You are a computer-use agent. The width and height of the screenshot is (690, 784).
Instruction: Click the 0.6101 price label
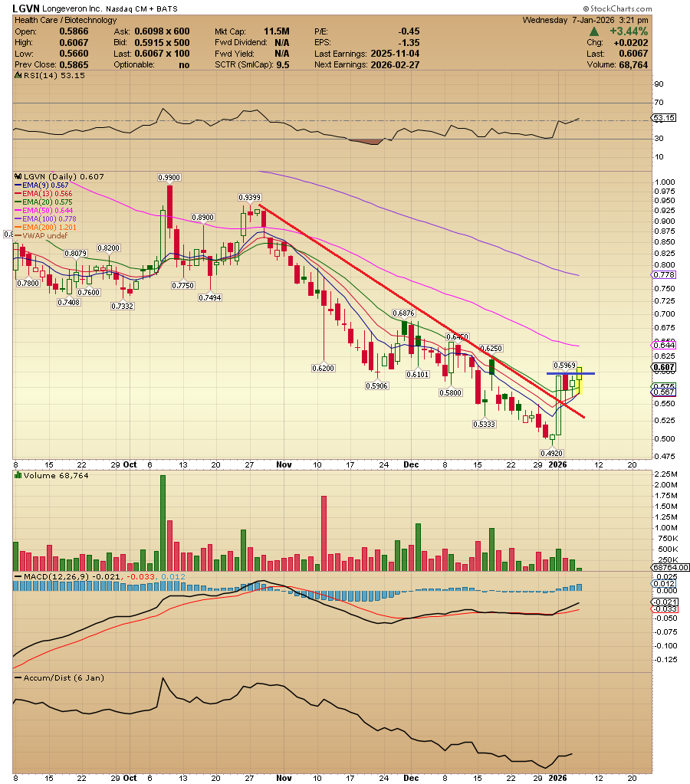tap(417, 374)
